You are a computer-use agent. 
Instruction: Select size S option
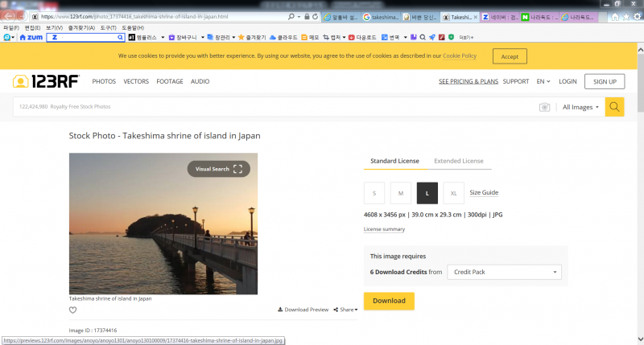click(x=374, y=193)
